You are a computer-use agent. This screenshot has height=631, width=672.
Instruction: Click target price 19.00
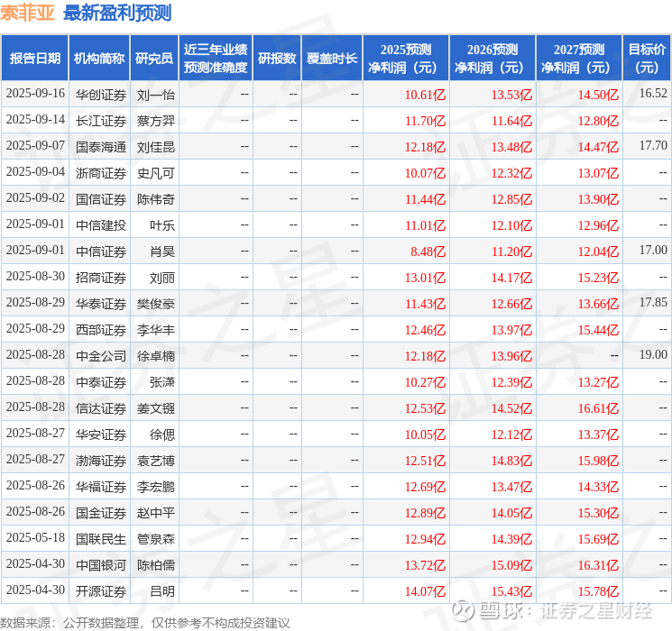click(x=653, y=354)
